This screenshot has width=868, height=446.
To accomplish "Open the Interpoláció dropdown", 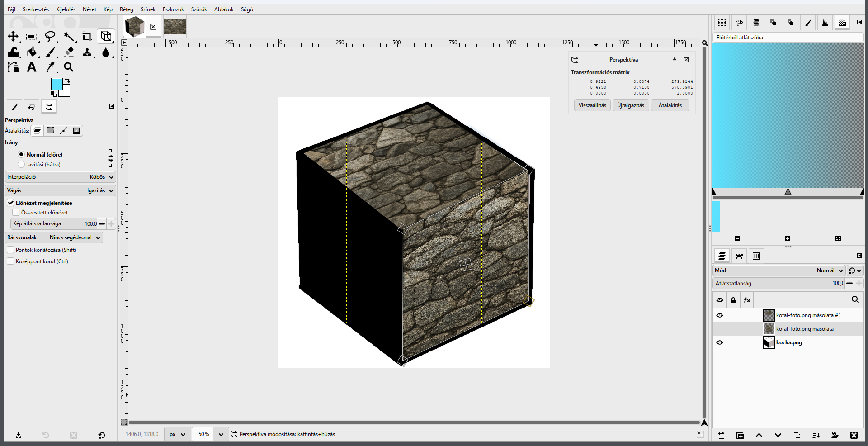I will click(61, 177).
